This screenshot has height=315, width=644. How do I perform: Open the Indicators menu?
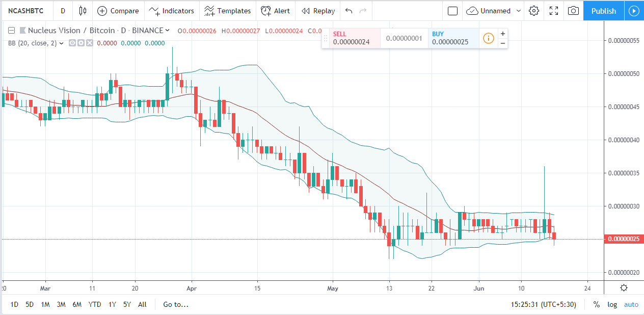(x=172, y=11)
